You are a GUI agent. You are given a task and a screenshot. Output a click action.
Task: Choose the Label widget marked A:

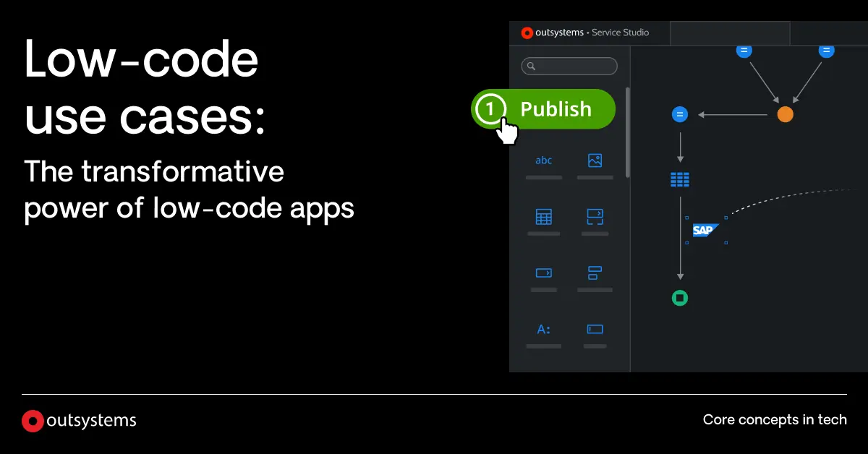pos(543,329)
